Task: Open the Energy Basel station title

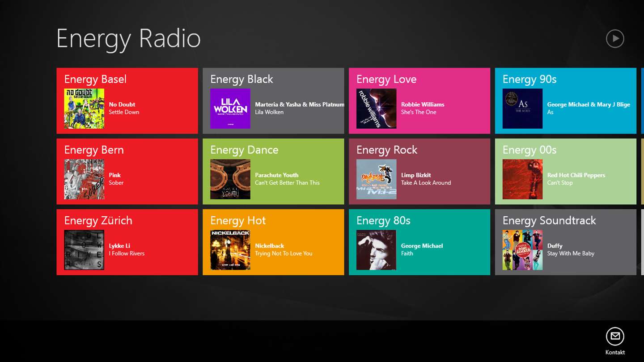Action: click(x=95, y=80)
